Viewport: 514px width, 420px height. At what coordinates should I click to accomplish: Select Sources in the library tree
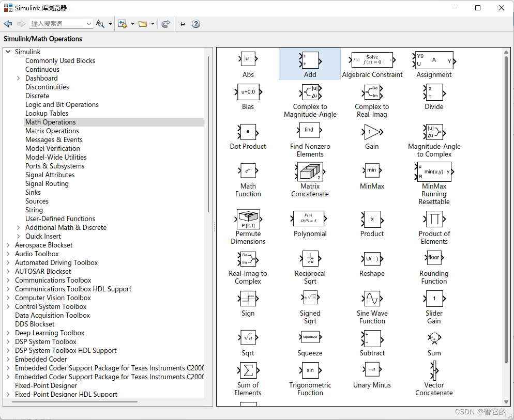pos(37,201)
